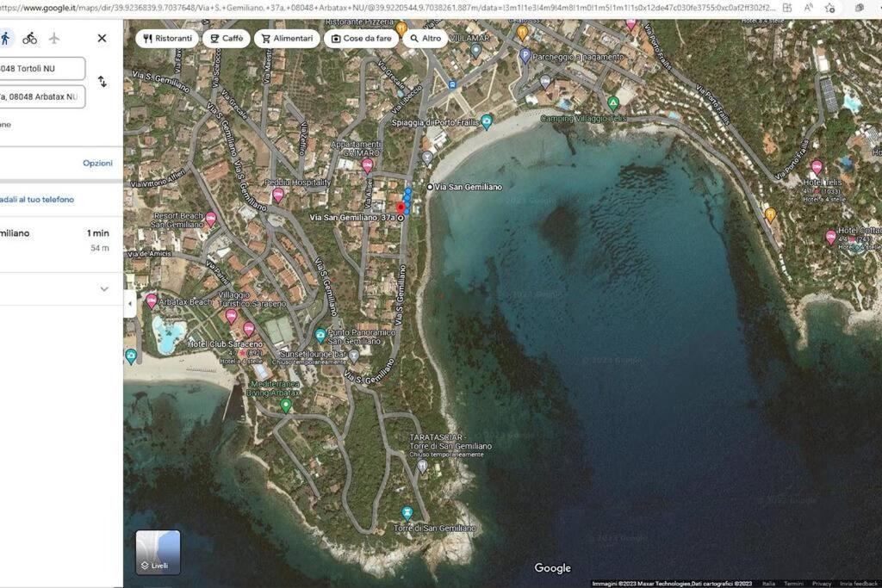Image resolution: width=882 pixels, height=588 pixels.
Task: Swap start and destination with arrows icon
Action: (x=102, y=82)
